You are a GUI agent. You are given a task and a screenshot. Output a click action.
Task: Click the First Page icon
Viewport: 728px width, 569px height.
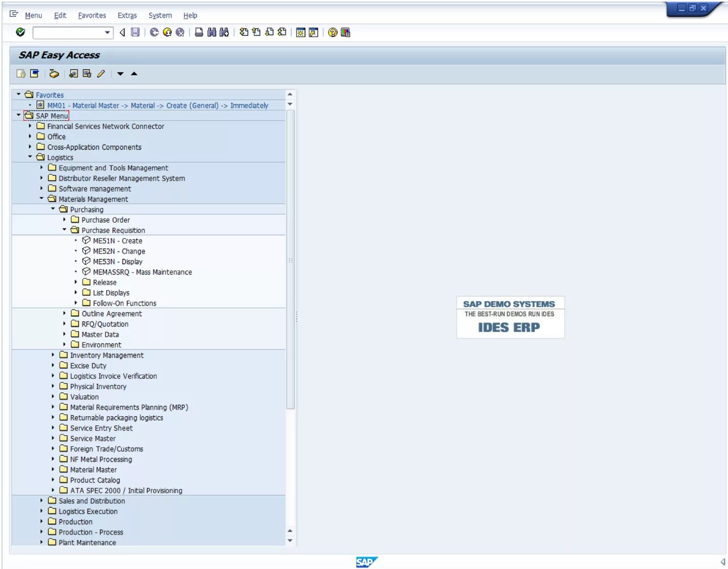click(244, 32)
